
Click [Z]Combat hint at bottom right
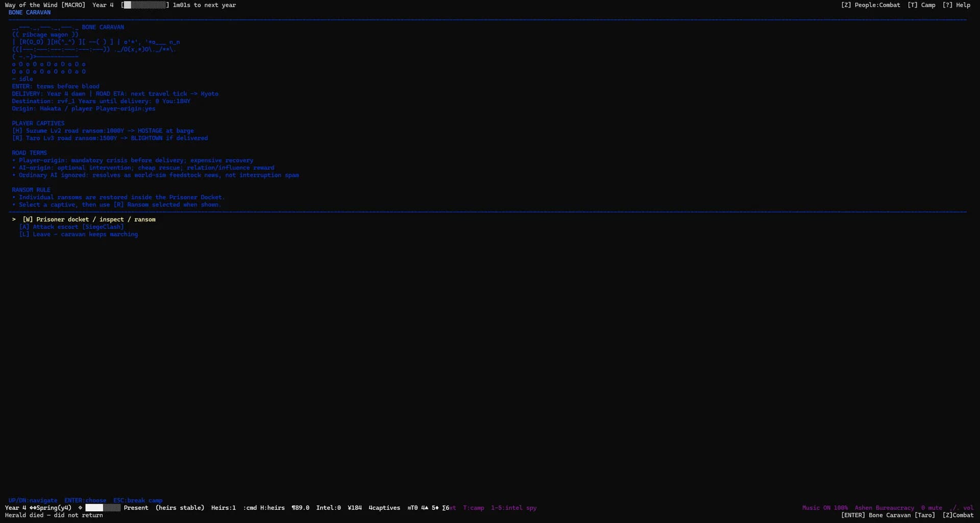(958, 515)
